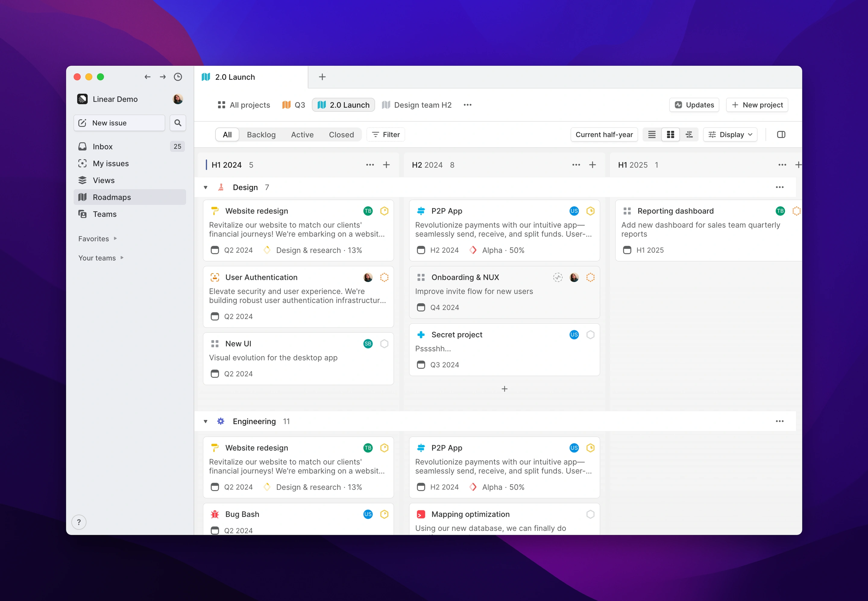
Task: Select the 2.0 Launch window tab
Action: [x=251, y=77]
